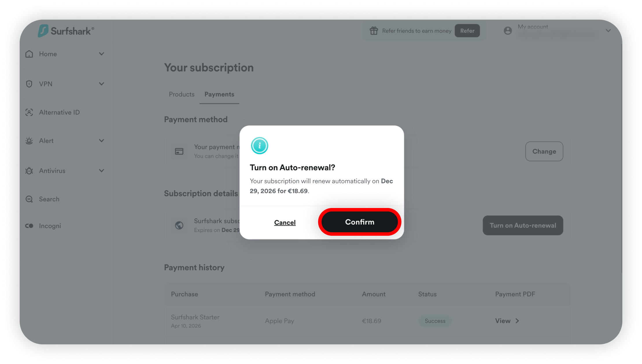Click the globe icon beside Surfshark subscription
This screenshot has height=364, width=642.
pyautogui.click(x=179, y=225)
